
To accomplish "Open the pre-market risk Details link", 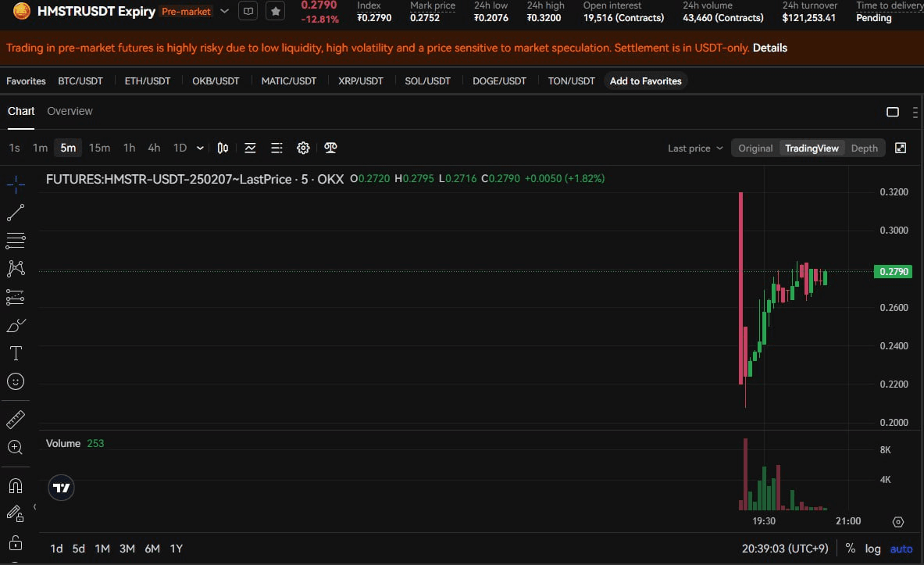I will (x=770, y=48).
